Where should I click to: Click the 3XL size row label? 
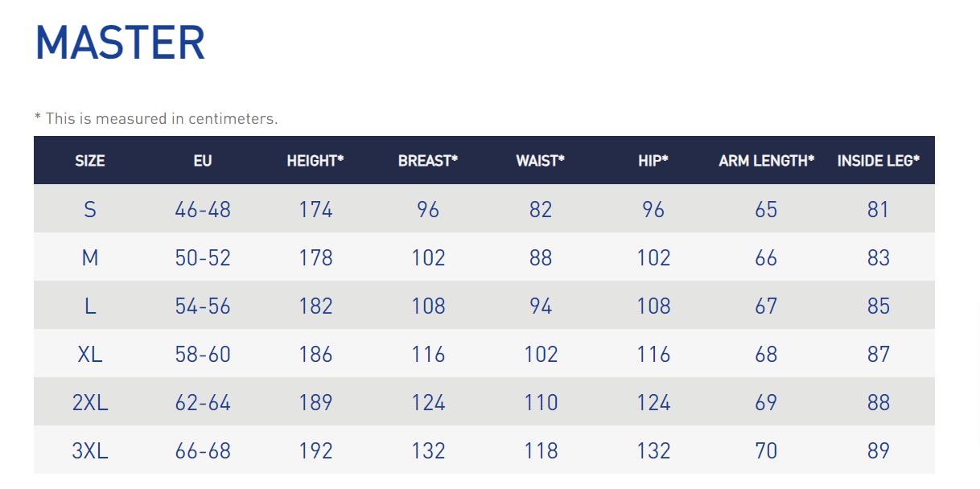[x=90, y=451]
